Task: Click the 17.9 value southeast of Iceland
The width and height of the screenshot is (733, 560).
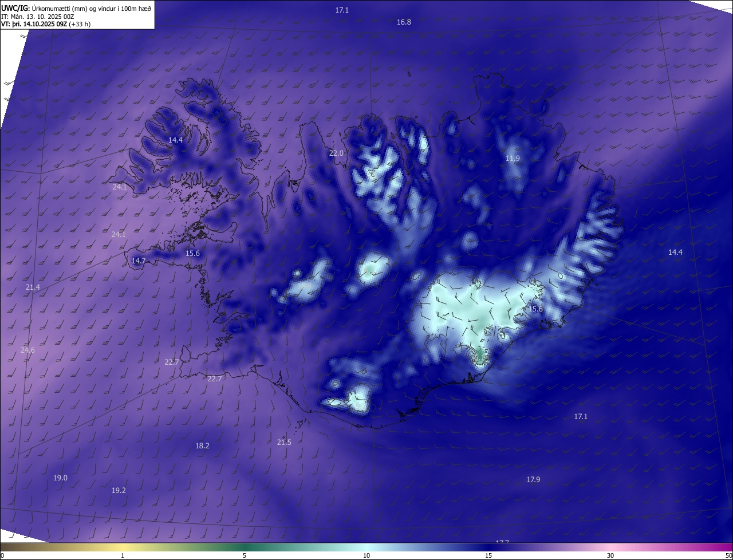Action: (x=533, y=479)
